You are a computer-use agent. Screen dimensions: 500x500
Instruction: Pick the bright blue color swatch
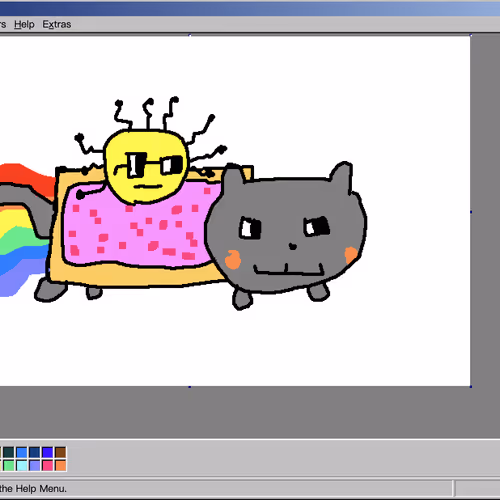point(22,452)
